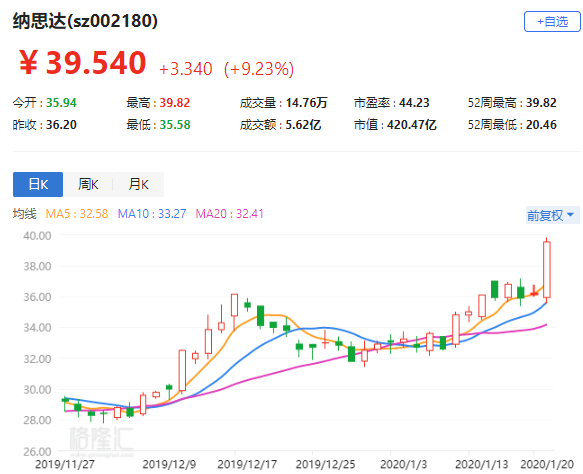
Task: Select the MA10 : 33.27 indicator label
Action: [x=152, y=214]
